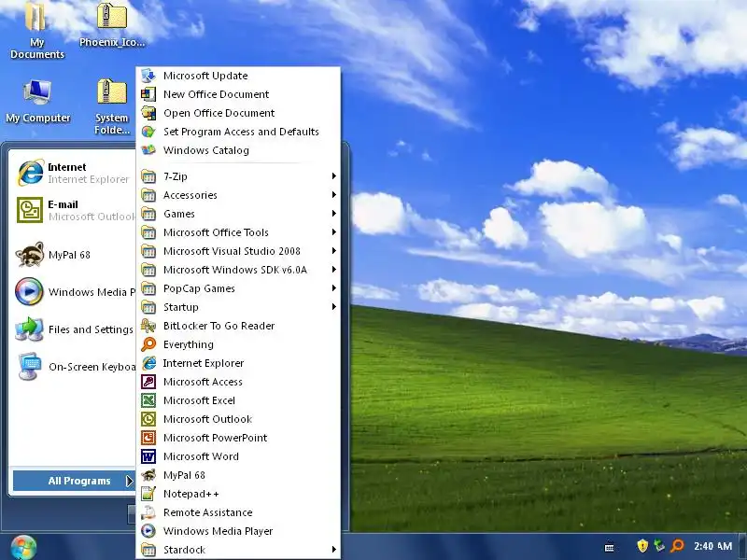Open Microsoft Update from All Programs
747x560 pixels.
(x=238, y=76)
